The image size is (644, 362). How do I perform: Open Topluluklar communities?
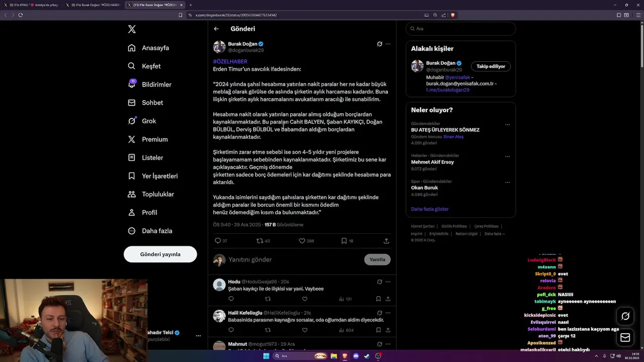[x=151, y=194]
